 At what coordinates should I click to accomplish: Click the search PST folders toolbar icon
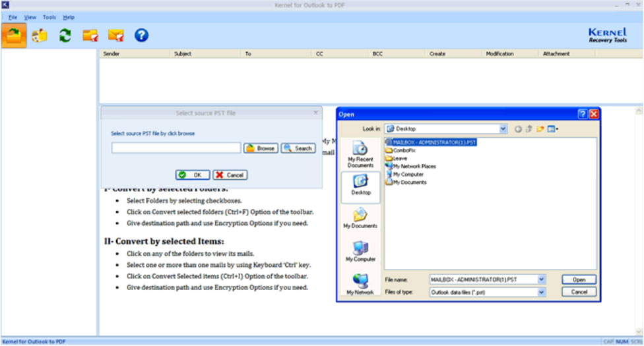(40, 36)
